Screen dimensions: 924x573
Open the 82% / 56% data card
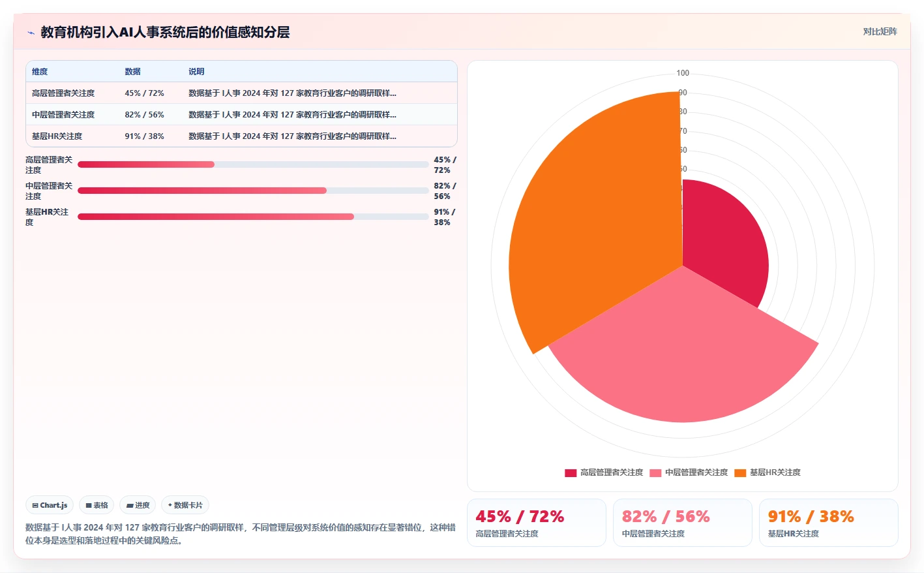tap(683, 523)
